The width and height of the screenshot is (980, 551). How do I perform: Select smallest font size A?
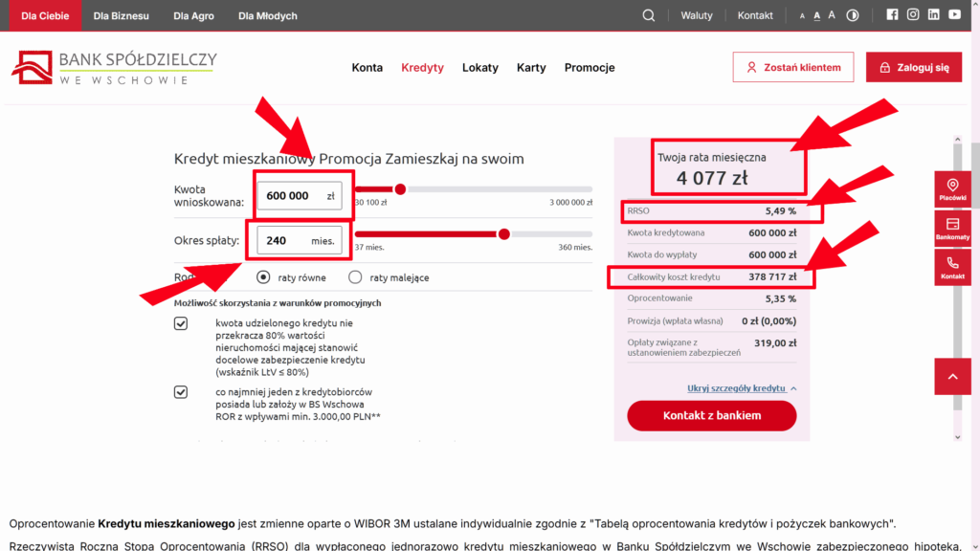[x=802, y=16]
